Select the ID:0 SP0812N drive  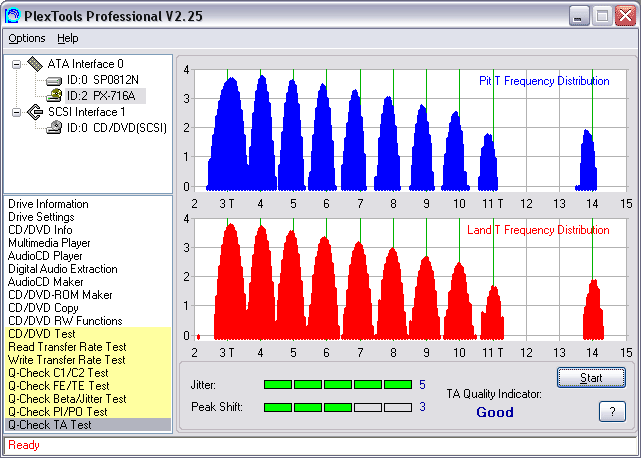tap(103, 80)
